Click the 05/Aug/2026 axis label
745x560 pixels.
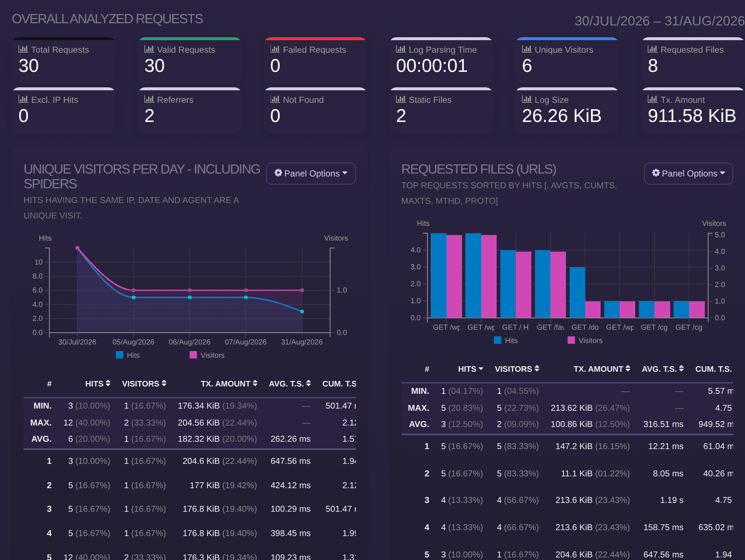133,342
